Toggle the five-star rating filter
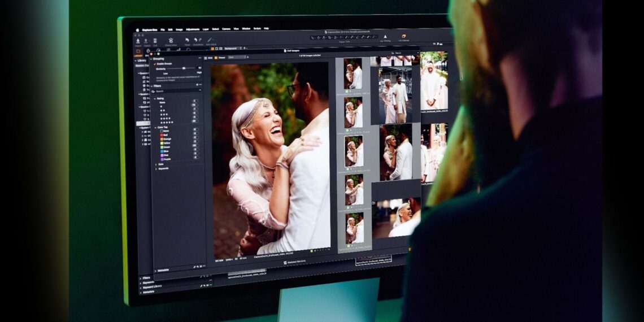Screen dimensions: 644x322 195,121
